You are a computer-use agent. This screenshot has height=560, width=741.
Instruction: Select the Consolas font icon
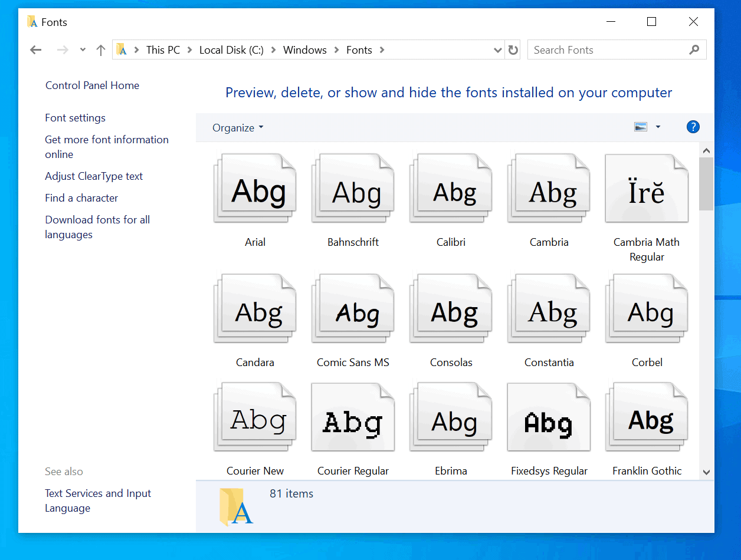tap(451, 308)
